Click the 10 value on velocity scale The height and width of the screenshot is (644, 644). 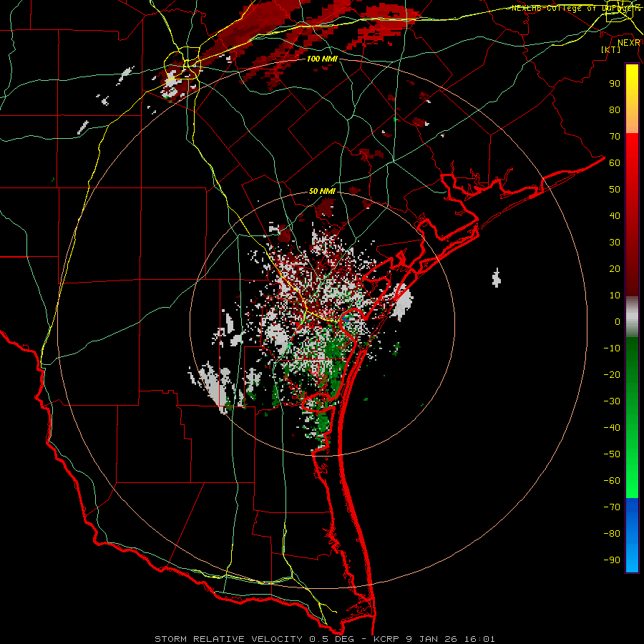(615, 296)
